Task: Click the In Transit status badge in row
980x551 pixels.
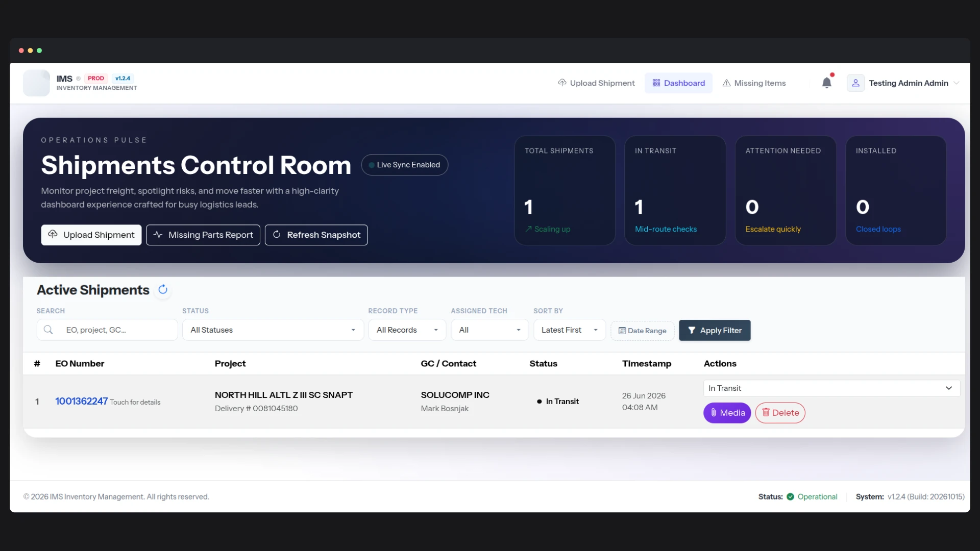Action: [557, 402]
